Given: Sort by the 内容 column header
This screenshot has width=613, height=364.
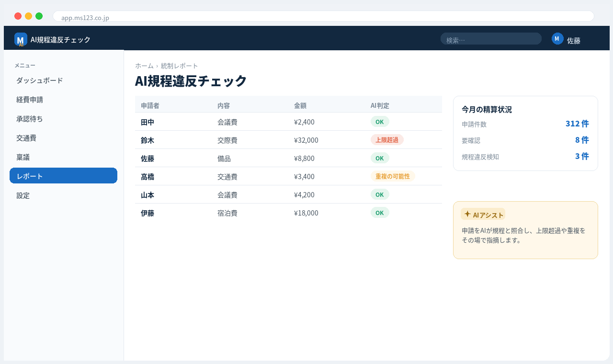Looking at the screenshot, I should [x=224, y=105].
